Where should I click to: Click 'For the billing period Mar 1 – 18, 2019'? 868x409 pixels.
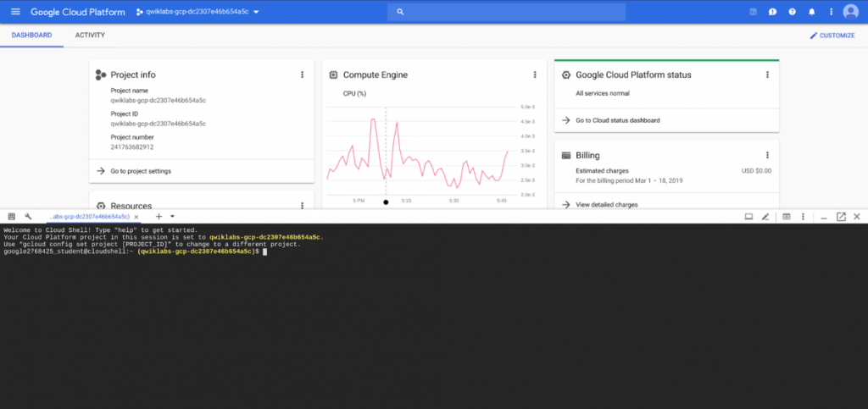(631, 180)
